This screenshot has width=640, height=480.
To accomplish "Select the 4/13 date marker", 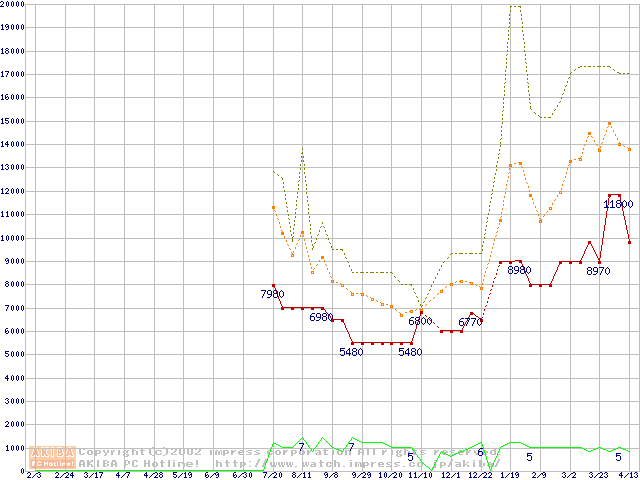I will [x=628, y=474].
